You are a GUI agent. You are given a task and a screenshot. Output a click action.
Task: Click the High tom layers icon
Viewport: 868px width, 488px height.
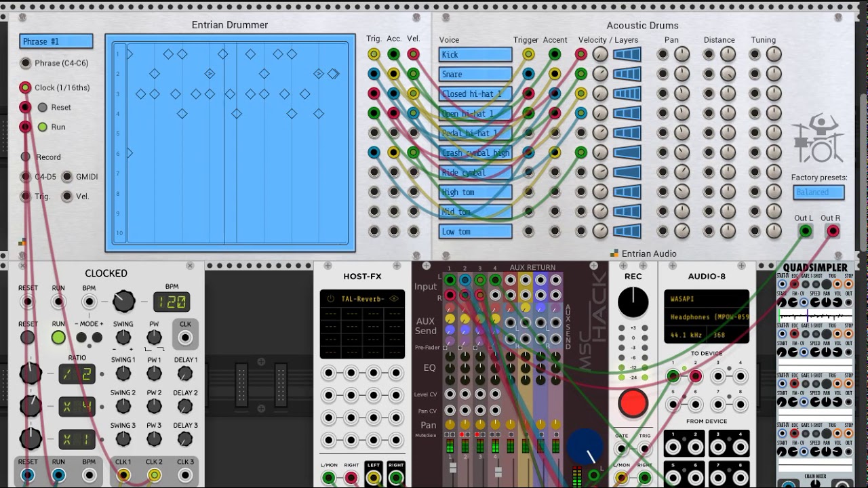(627, 192)
